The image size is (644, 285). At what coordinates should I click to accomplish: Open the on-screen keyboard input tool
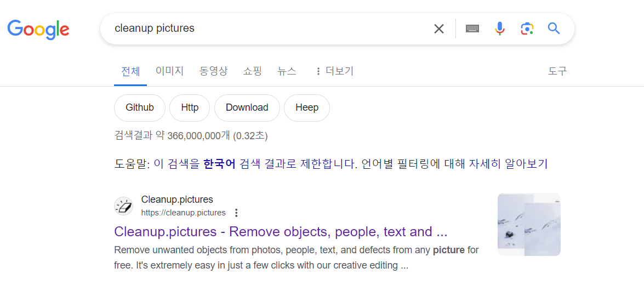(472, 29)
